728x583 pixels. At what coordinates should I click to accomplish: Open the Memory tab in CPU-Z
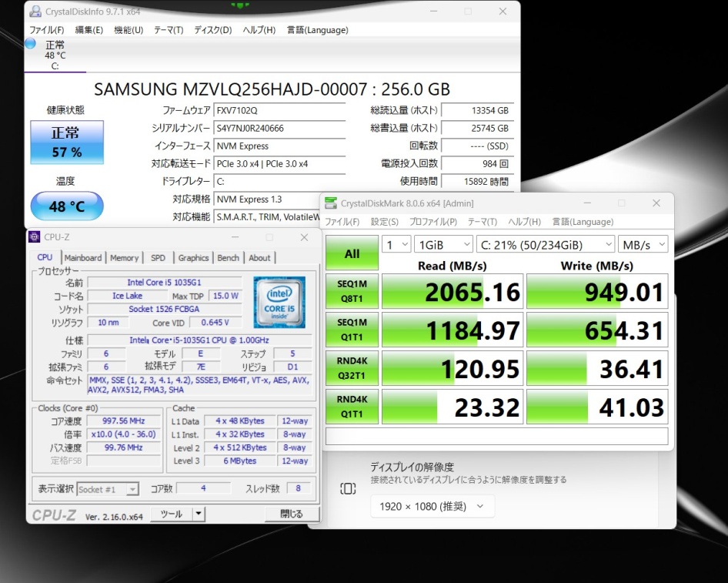click(x=124, y=258)
